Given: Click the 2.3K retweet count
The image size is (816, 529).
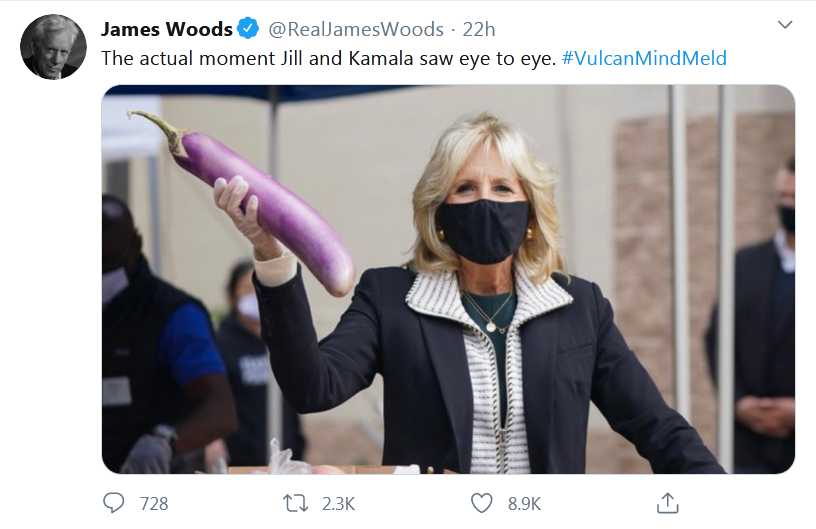Looking at the screenshot, I should pos(338,504).
